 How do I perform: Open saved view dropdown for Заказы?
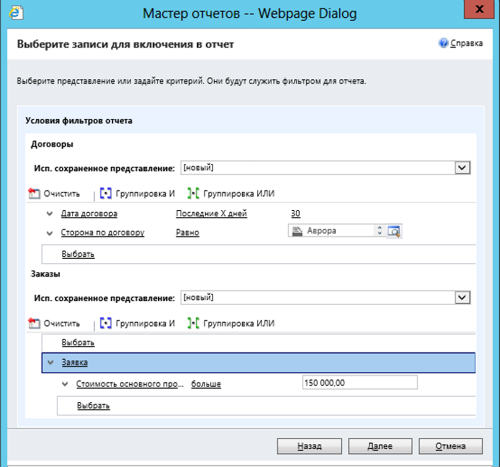[x=462, y=297]
